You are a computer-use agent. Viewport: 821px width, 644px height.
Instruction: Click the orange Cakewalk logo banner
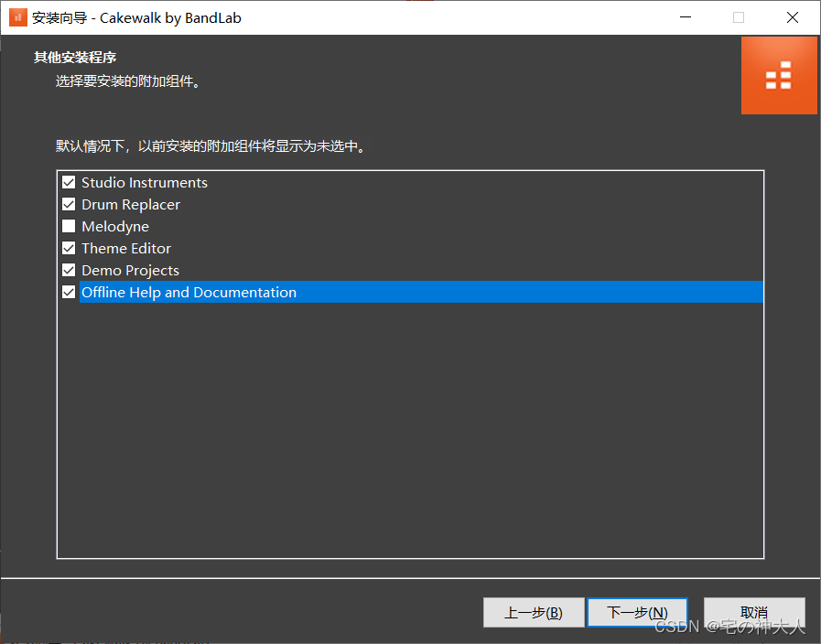click(779, 75)
